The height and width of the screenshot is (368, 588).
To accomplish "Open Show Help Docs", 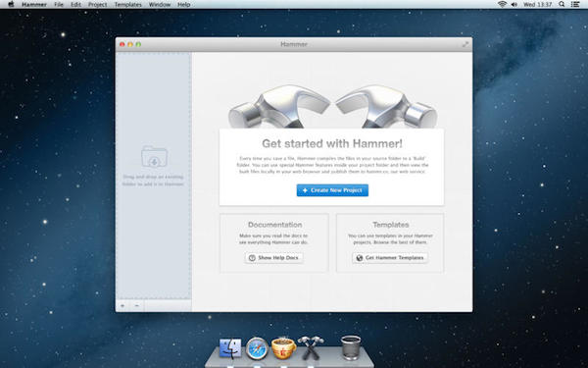I will coord(274,258).
